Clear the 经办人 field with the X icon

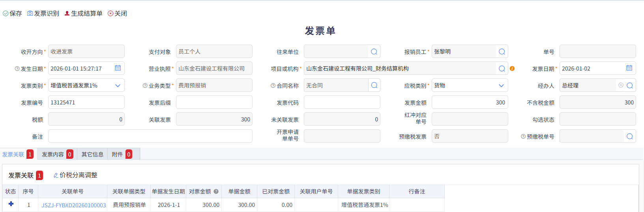(x=621, y=85)
